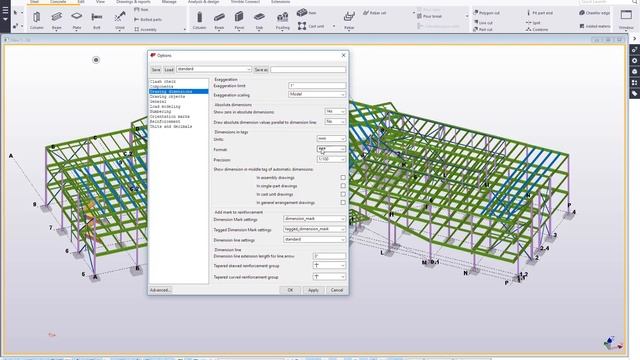Open the Drawings & reports tab
Image resolution: width=640 pixels, height=360 pixels.
tap(133, 2)
